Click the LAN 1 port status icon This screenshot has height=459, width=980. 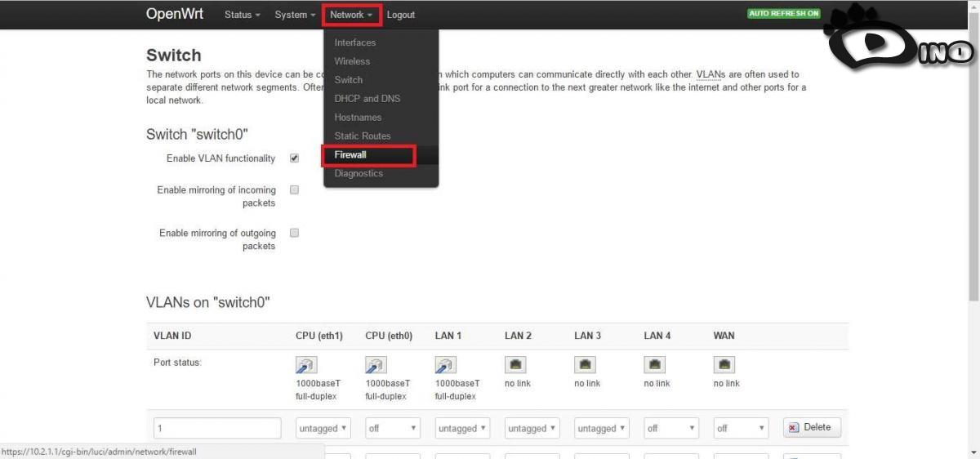pyautogui.click(x=445, y=365)
